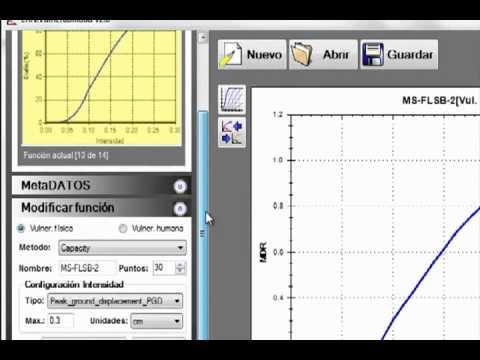Click the Max. input field showing 0.3
This screenshot has height=360, width=480.
(x=61, y=321)
